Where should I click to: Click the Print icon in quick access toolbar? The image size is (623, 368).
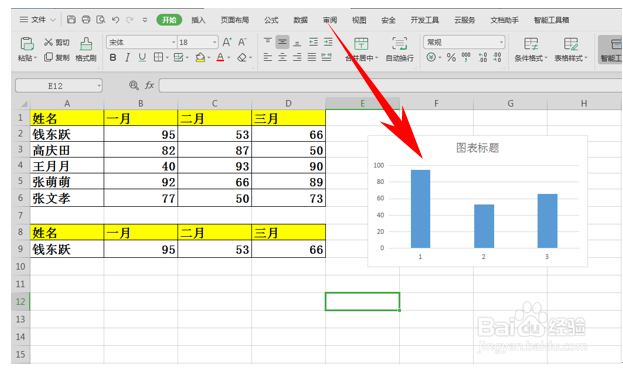[x=86, y=19]
